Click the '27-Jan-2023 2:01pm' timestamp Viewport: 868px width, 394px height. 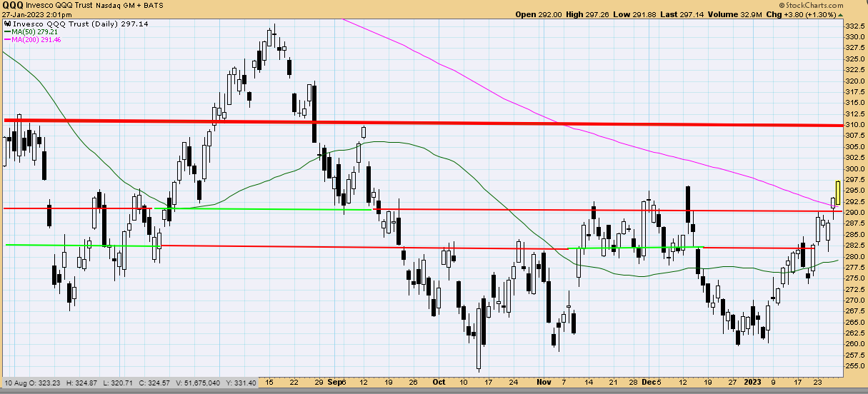pos(36,14)
